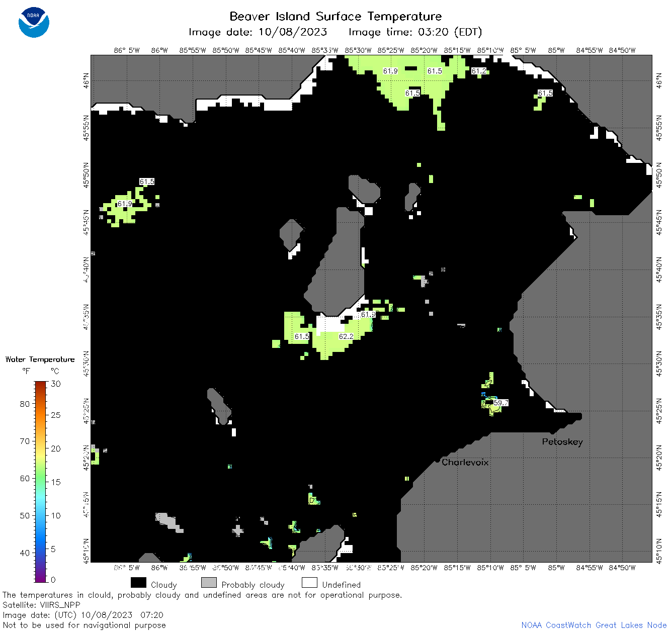Image resolution: width=672 pixels, height=633 pixels.
Task: Click the white Undefined legend swatch
Action: click(309, 583)
